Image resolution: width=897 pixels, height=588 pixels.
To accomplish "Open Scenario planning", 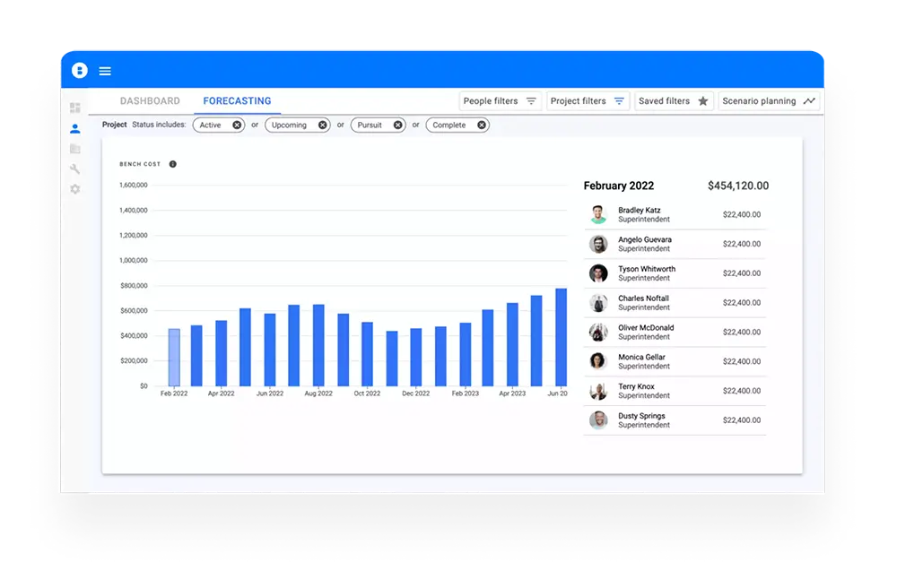I will pos(769,101).
